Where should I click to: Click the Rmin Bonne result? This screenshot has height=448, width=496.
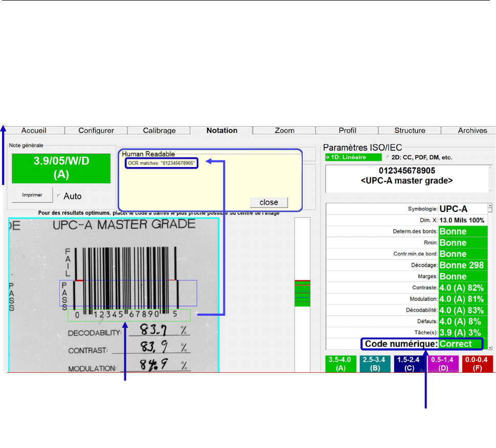tap(463, 243)
